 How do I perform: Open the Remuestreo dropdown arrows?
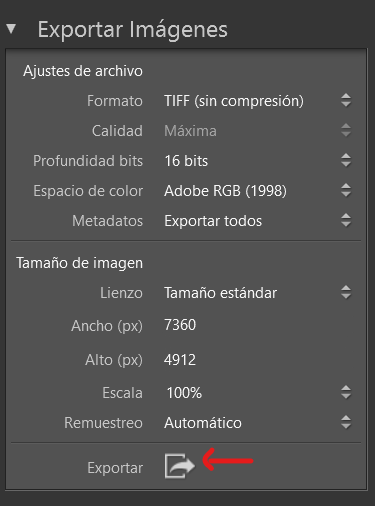point(346,422)
